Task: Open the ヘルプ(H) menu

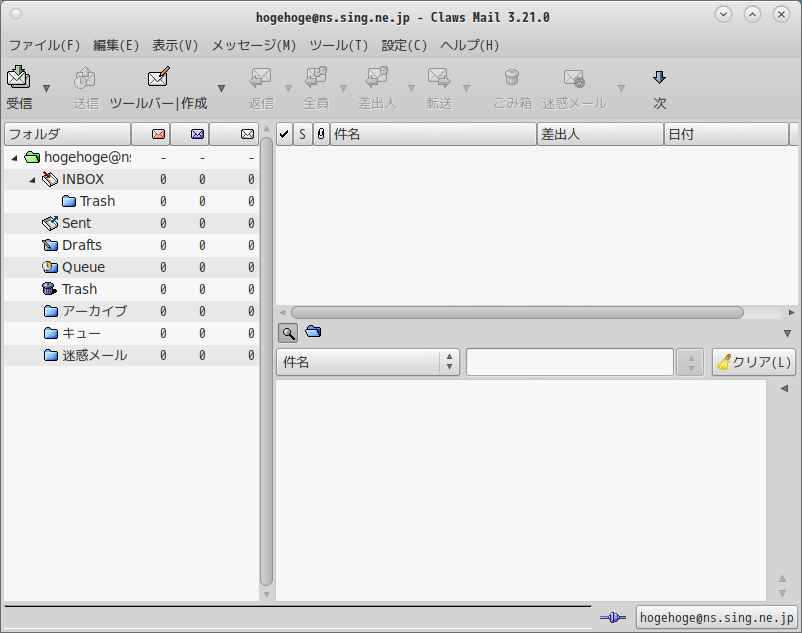Action: click(470, 46)
